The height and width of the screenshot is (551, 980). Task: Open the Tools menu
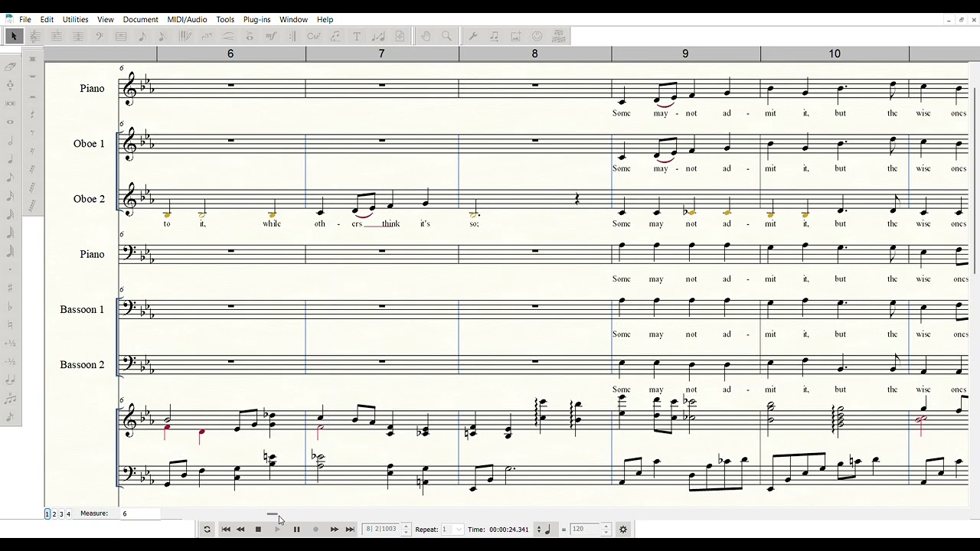[225, 19]
